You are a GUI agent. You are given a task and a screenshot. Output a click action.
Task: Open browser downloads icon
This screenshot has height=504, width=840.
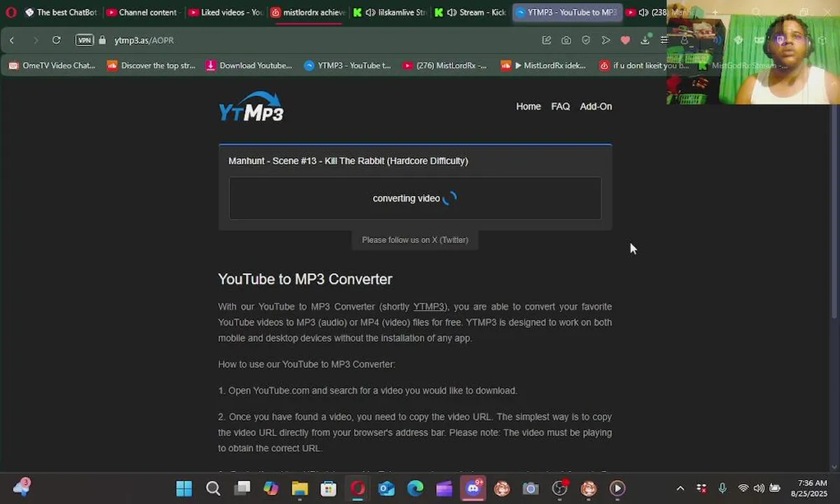coord(645,41)
